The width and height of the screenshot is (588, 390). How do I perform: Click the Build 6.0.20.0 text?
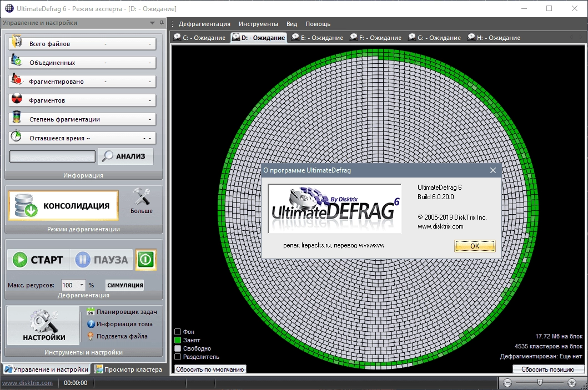pyautogui.click(x=436, y=197)
